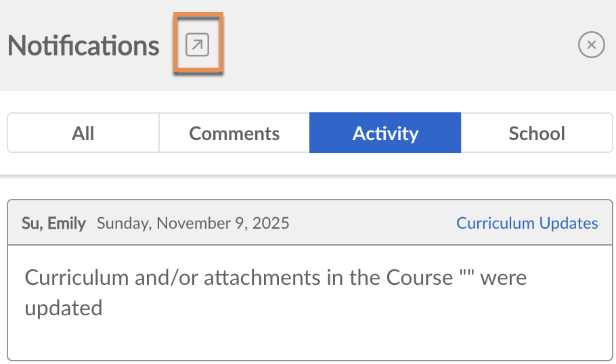Image resolution: width=616 pixels, height=364 pixels.
Task: Switch to the All tab
Action: (x=83, y=133)
